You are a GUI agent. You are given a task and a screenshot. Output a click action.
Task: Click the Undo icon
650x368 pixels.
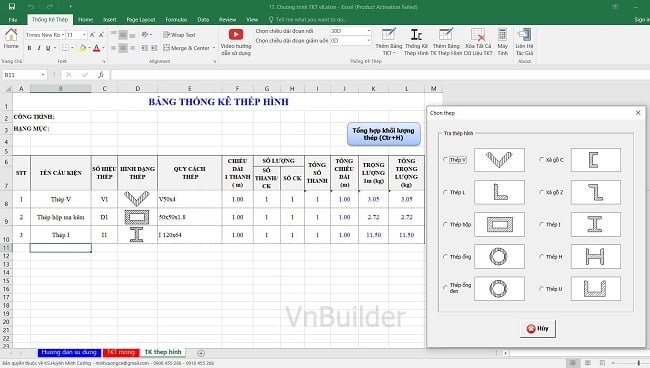point(31,7)
